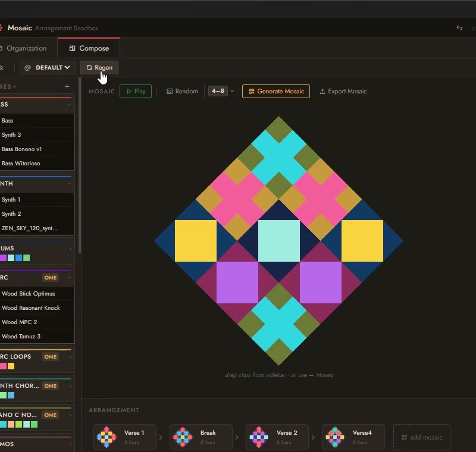
Task: Open the DEFAULT palette dropdown
Action: (48, 67)
